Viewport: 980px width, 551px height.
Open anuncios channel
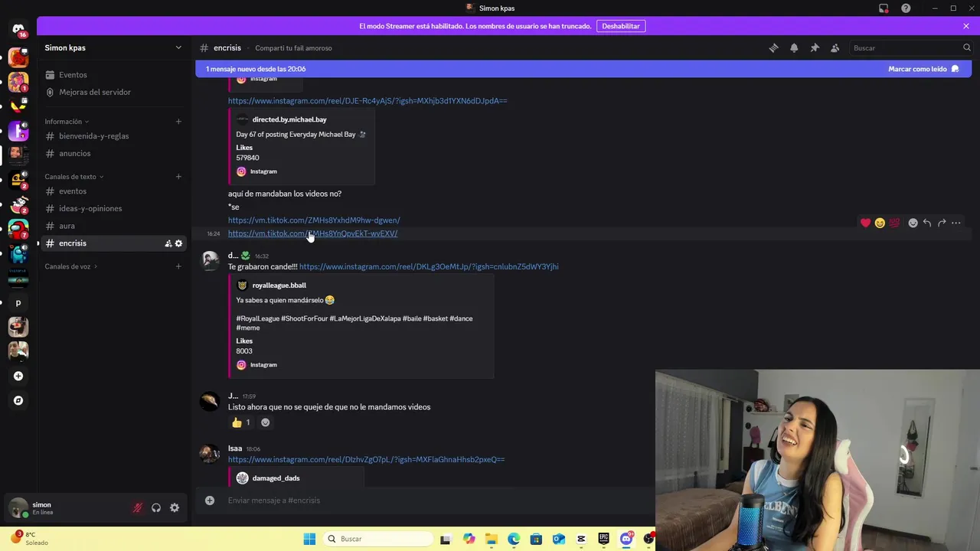click(x=113, y=153)
